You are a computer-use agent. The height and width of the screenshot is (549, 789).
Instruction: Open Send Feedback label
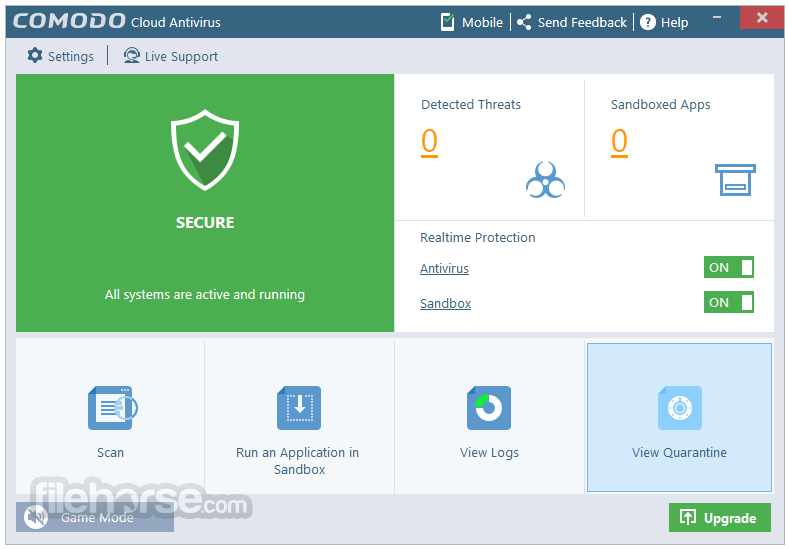click(582, 23)
